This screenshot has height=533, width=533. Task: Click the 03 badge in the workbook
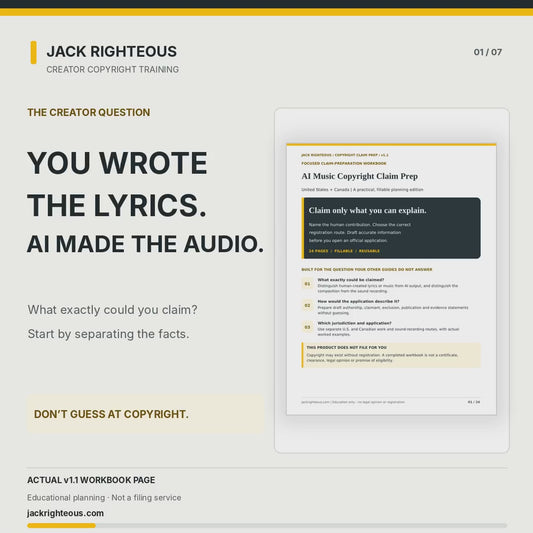[x=307, y=327]
